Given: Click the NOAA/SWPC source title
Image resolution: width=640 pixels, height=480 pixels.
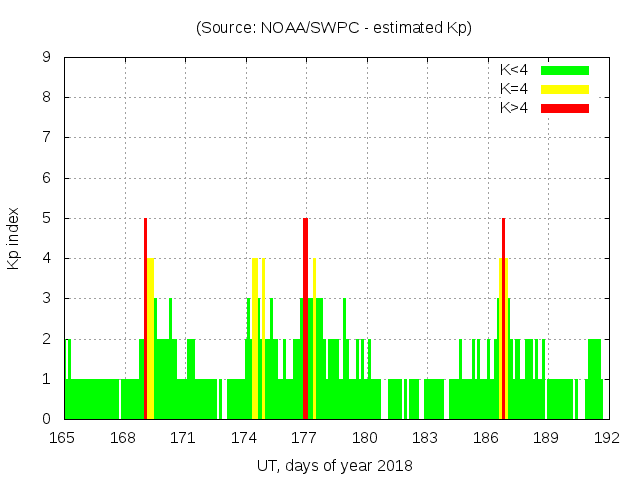Looking at the screenshot, I should pyautogui.click(x=333, y=28).
